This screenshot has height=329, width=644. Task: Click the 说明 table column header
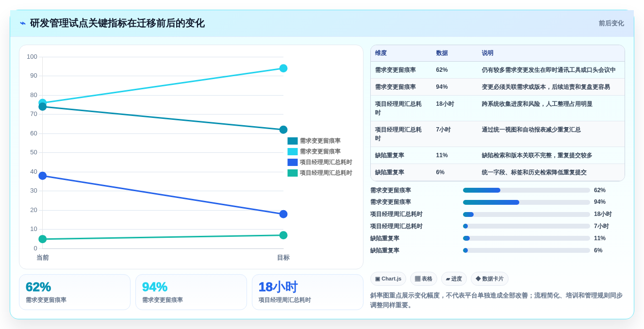click(x=488, y=53)
